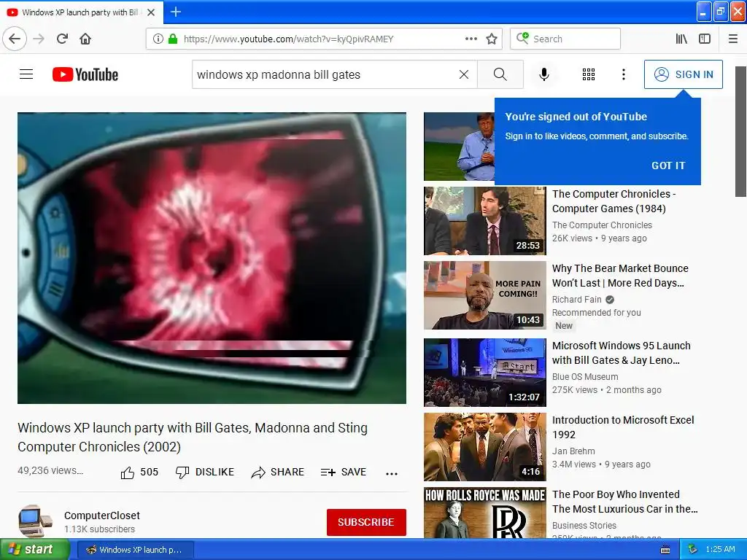The width and height of the screenshot is (747, 560).
Task: Click the SIGN IN button
Action: pyautogui.click(x=683, y=74)
